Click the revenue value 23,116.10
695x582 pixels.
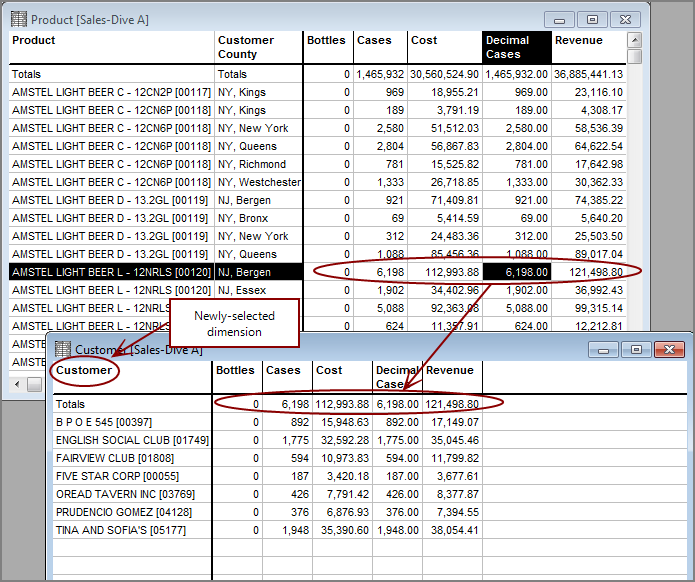pyautogui.click(x=589, y=92)
